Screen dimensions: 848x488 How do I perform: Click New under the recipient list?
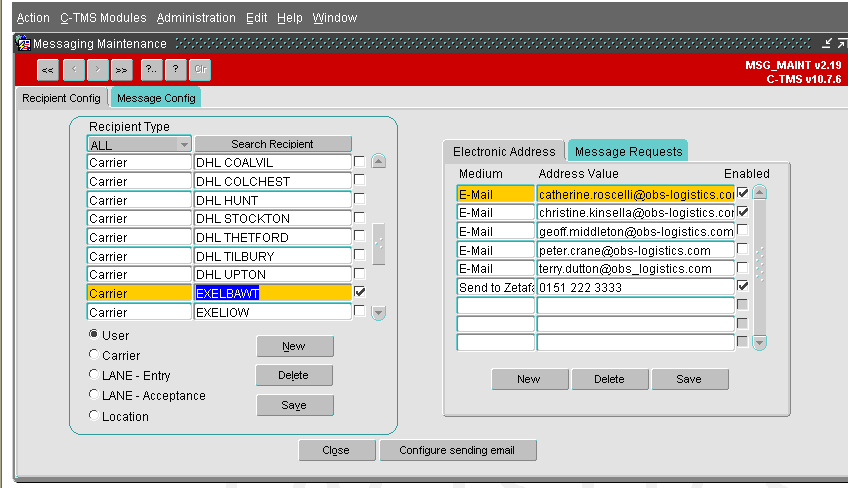[x=294, y=346]
